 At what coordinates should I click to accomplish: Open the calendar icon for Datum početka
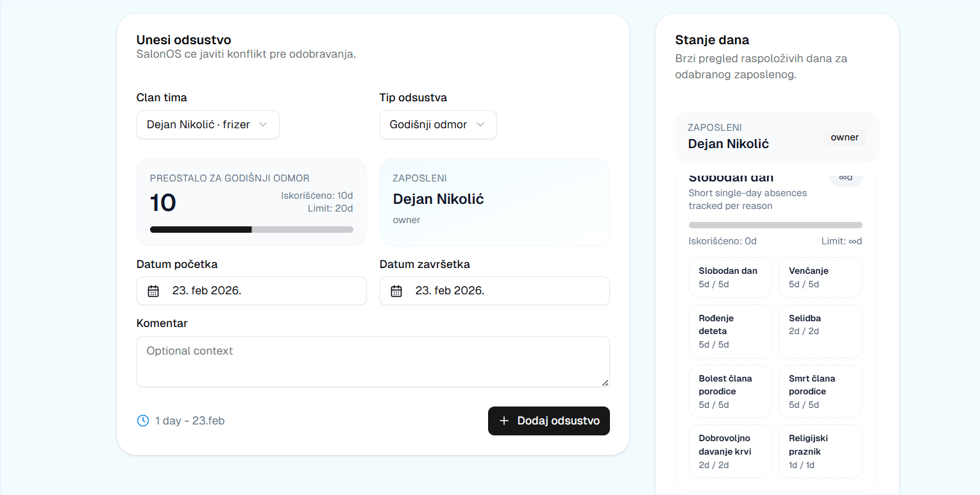coord(153,290)
